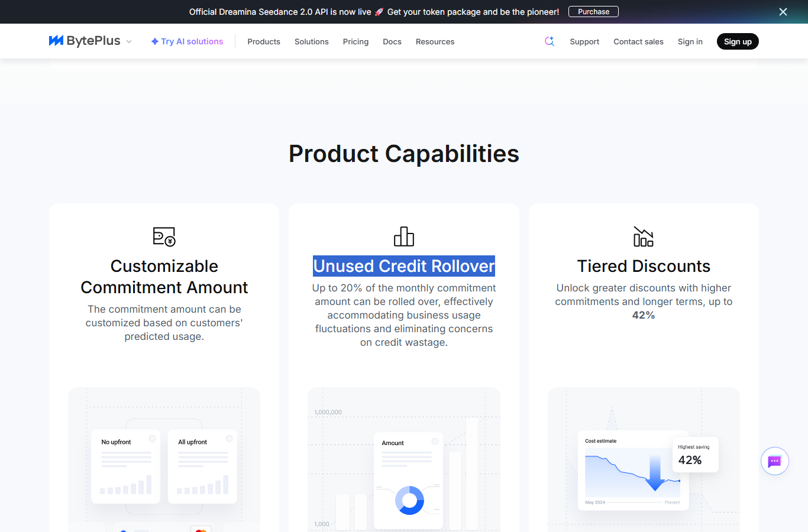
Task: Click the Customizable Commitment Amount heading
Action: pyautogui.click(x=164, y=277)
